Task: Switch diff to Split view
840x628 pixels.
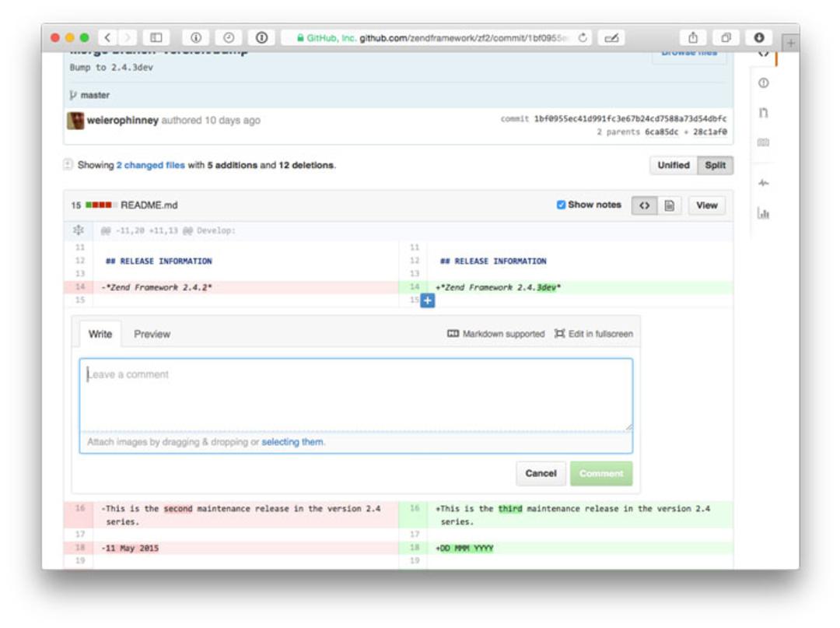Action: point(716,165)
